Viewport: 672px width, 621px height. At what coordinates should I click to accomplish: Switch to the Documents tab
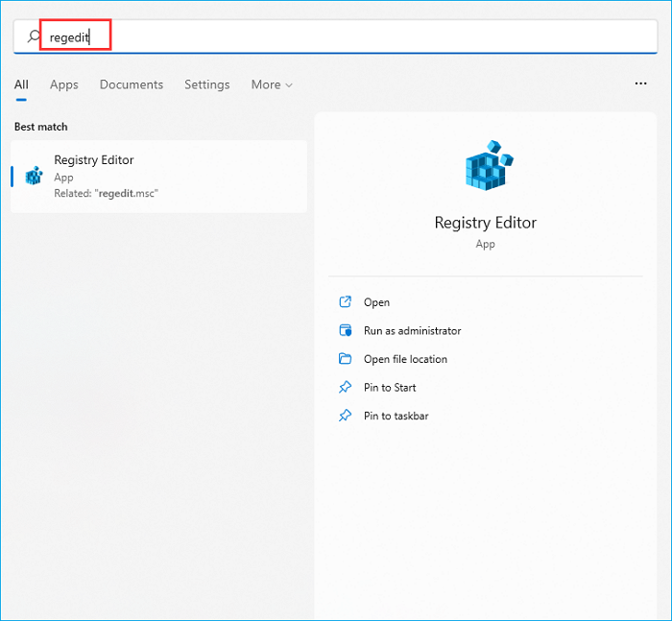click(x=132, y=84)
